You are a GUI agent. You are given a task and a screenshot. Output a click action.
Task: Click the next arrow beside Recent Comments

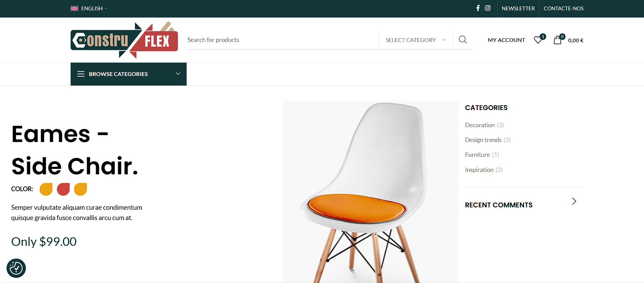point(574,201)
